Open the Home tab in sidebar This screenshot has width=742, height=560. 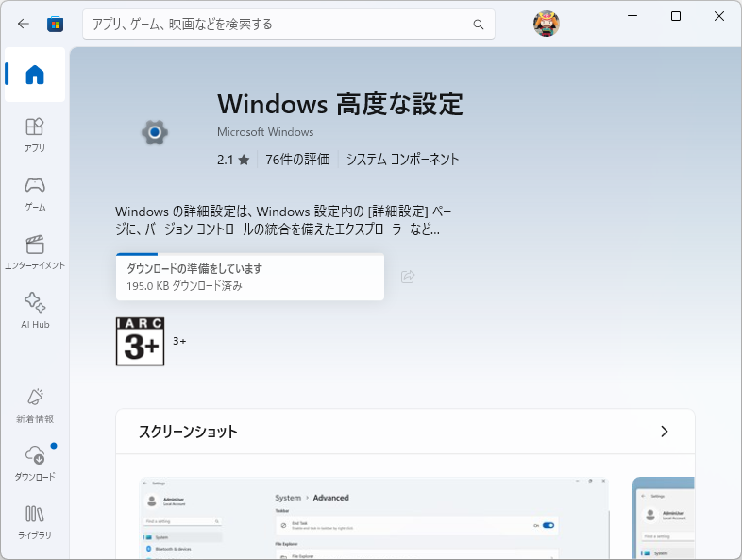coord(35,75)
